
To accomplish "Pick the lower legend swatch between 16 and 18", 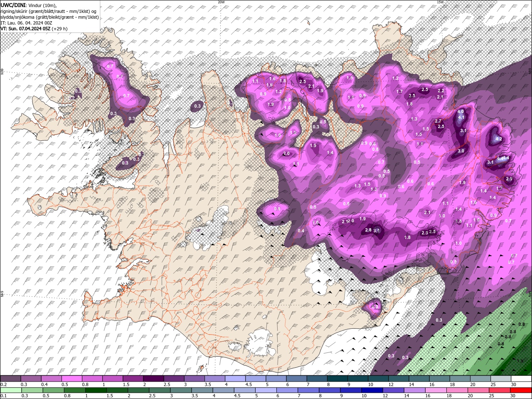I will pyautogui.click(x=436, y=390).
